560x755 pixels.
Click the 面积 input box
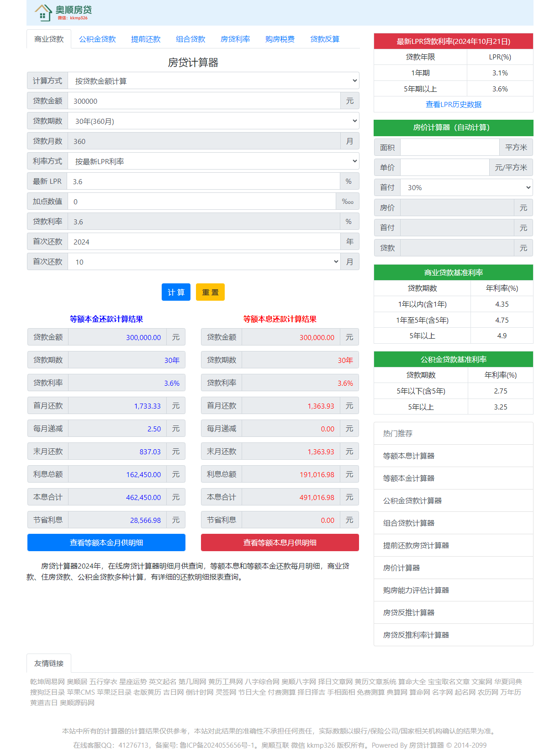pyautogui.click(x=449, y=148)
